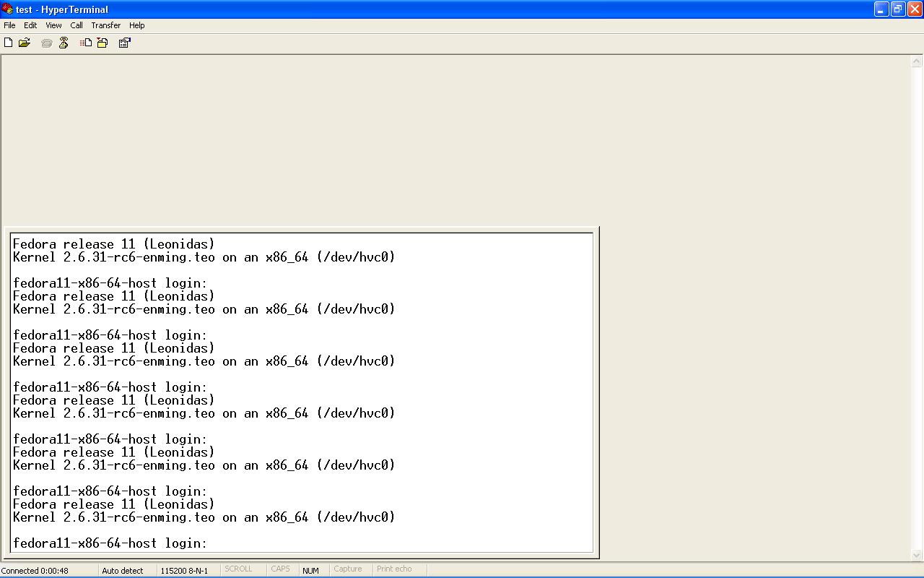The width and height of the screenshot is (924, 578).
Task: Open the Edit menu
Action: [x=30, y=25]
